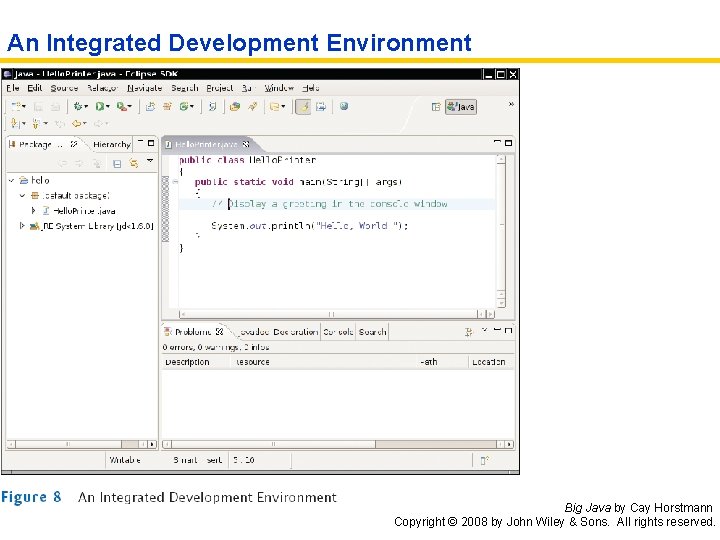Image resolution: width=720 pixels, height=540 pixels.
Task: Switch to the Search tab in bottom panel
Action: pos(372,332)
